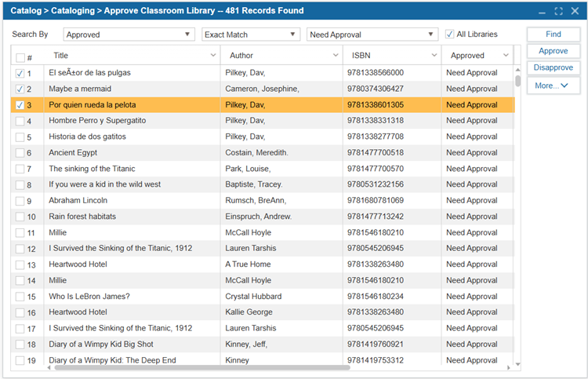
Task: Uncheck row 1 El señor de las pulgas
Action: [20, 73]
